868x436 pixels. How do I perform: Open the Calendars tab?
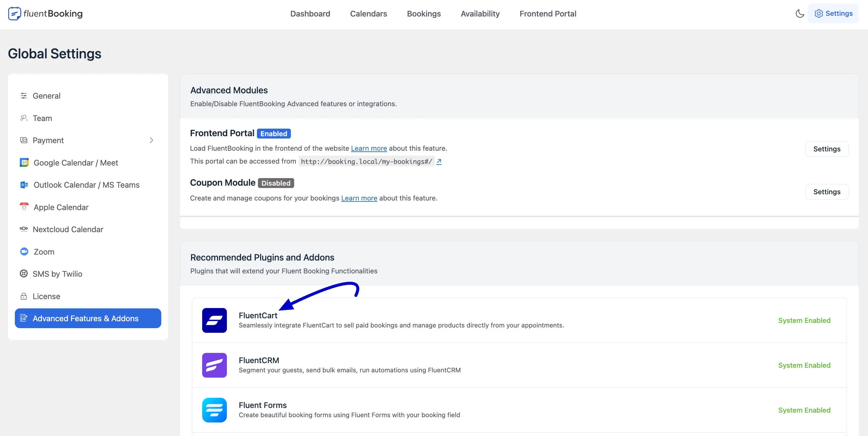tap(368, 14)
